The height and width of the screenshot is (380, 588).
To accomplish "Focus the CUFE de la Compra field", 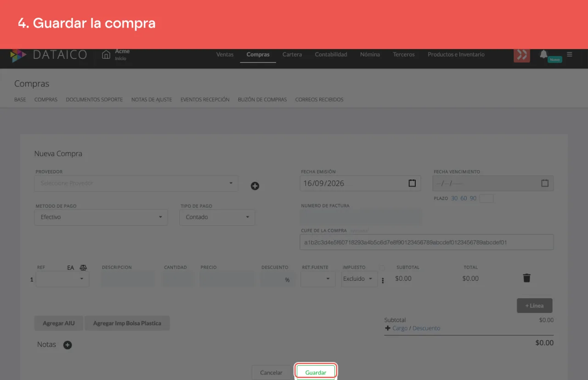I will click(426, 242).
